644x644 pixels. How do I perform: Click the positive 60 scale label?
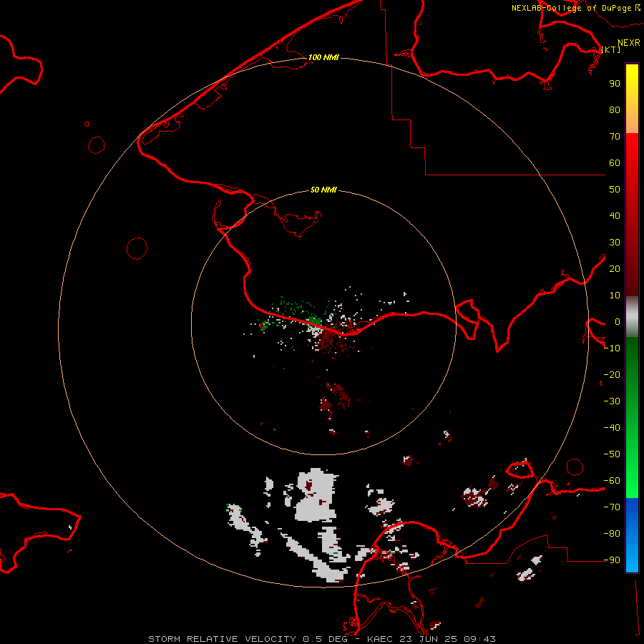point(615,162)
